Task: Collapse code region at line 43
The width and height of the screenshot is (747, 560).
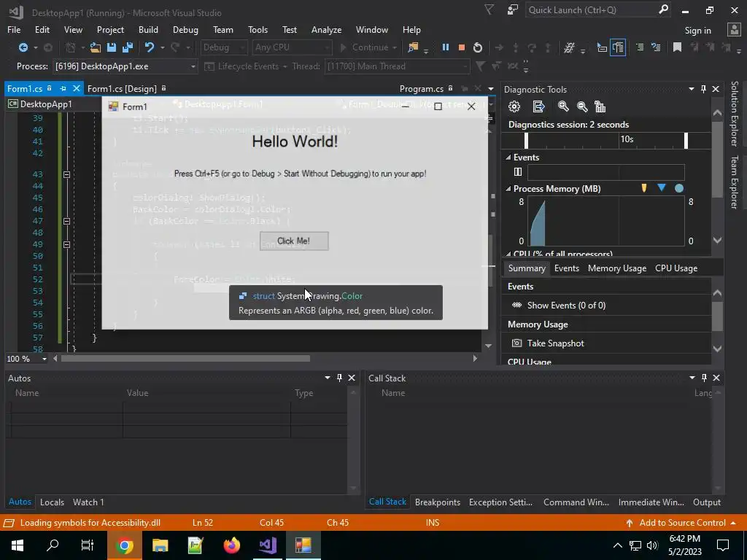Action: point(66,175)
